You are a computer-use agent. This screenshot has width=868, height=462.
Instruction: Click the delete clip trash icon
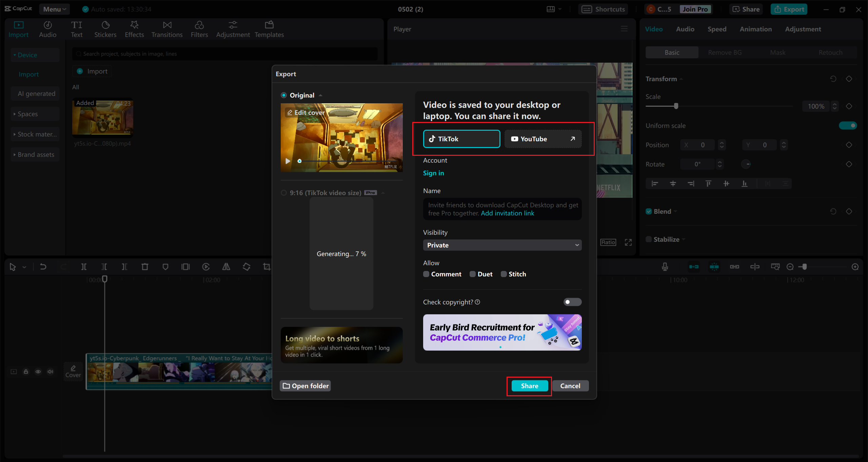[145, 267]
